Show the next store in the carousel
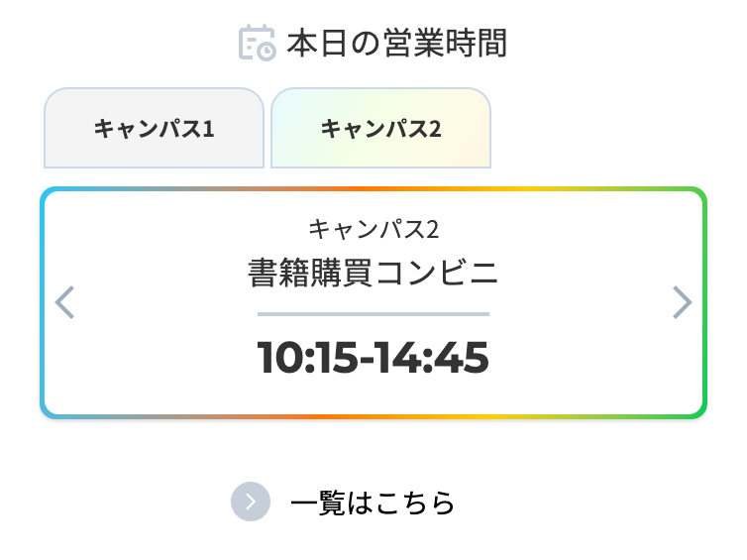This screenshot has height=560, width=747. (683, 302)
